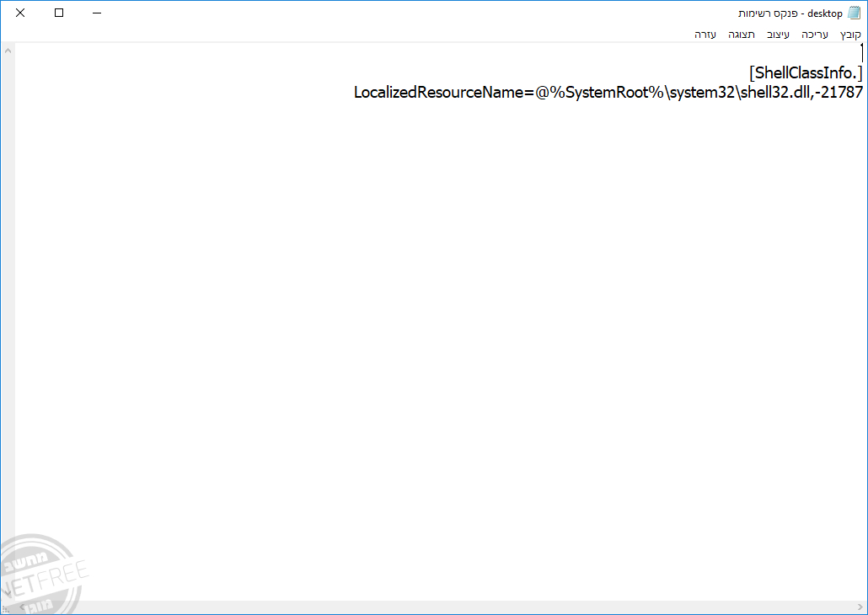The height and width of the screenshot is (615, 868).
Task: Place cursor on [.ShellClassInfo] line
Action: pyautogui.click(x=806, y=72)
